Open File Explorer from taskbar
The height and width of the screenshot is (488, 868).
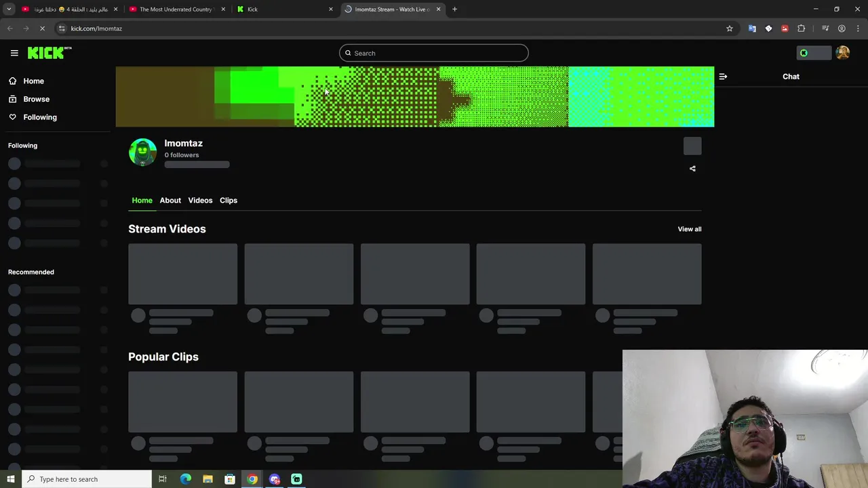[208, 479]
